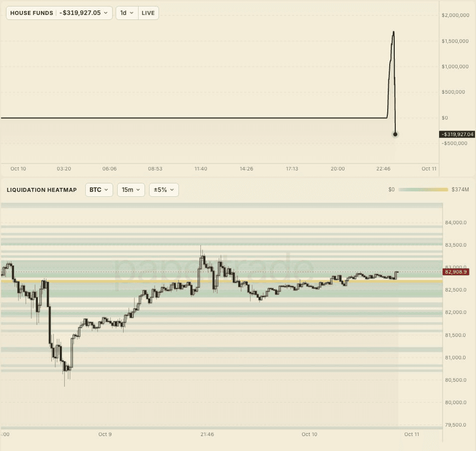Click the -$319,927.04 value tag
The image size is (476, 451).
[x=457, y=134]
